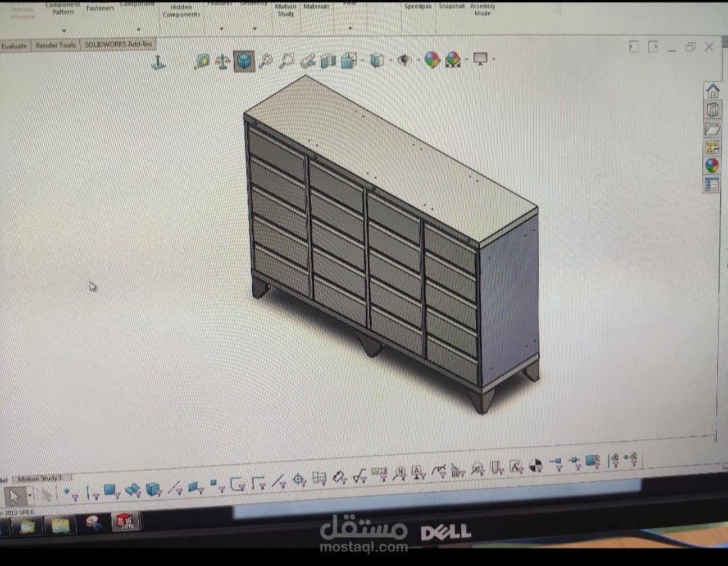
Task: Switch to the SOLIDWORKS Add-Ins tab
Action: pos(118,44)
